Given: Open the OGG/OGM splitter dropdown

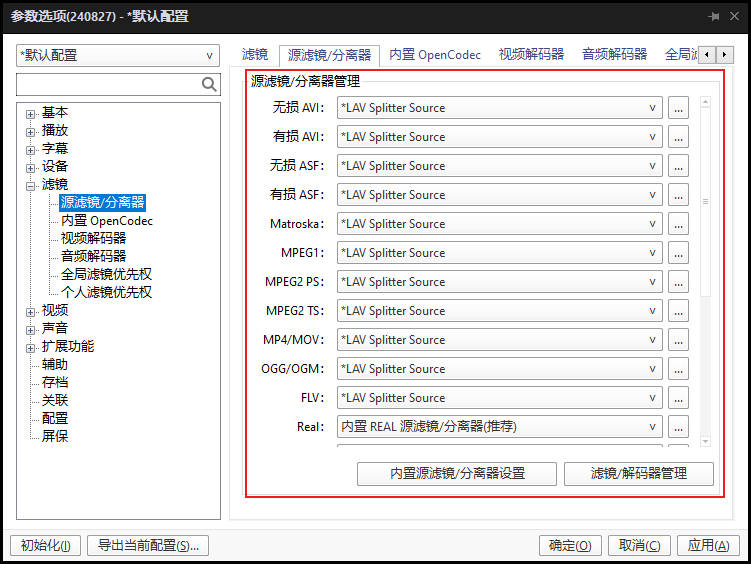Looking at the screenshot, I should [x=500, y=369].
